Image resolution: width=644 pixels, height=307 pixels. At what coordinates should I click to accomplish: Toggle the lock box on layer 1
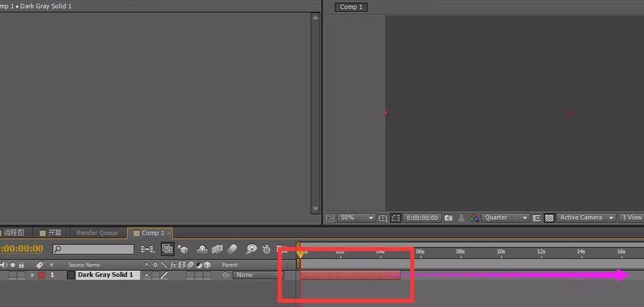[22, 275]
